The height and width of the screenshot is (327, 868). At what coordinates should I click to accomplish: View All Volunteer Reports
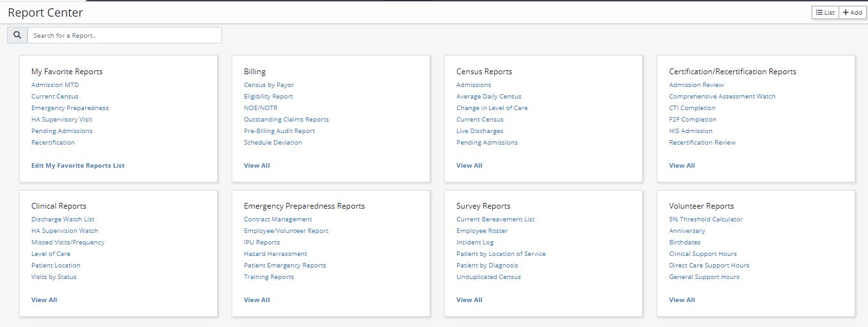pyautogui.click(x=682, y=300)
